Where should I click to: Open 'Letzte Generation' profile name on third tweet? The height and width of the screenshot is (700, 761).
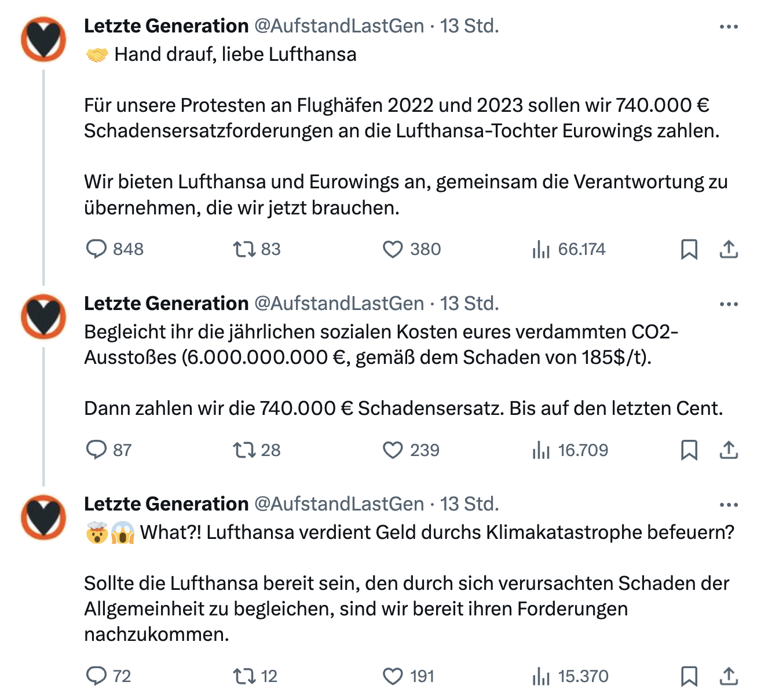click(x=166, y=504)
